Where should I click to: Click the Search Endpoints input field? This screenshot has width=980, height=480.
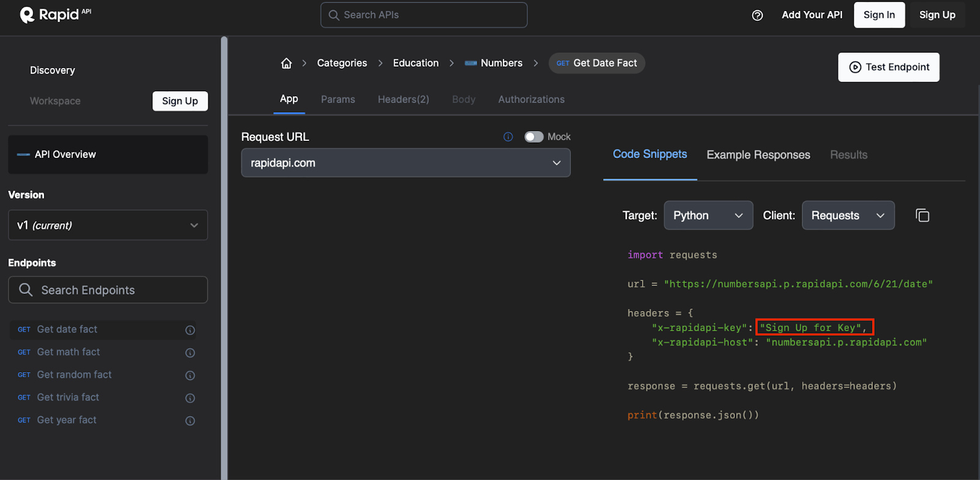tap(108, 290)
